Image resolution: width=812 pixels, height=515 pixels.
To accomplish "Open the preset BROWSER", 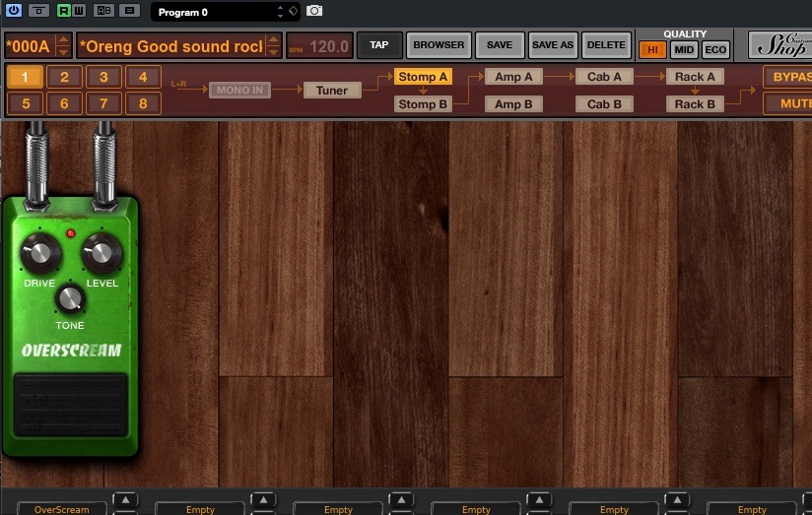I will click(439, 45).
